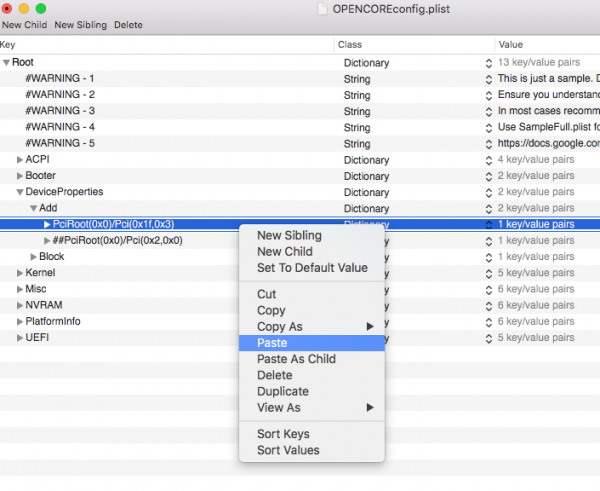Click the red close window button
600x491 pixels.
pyautogui.click(x=7, y=8)
